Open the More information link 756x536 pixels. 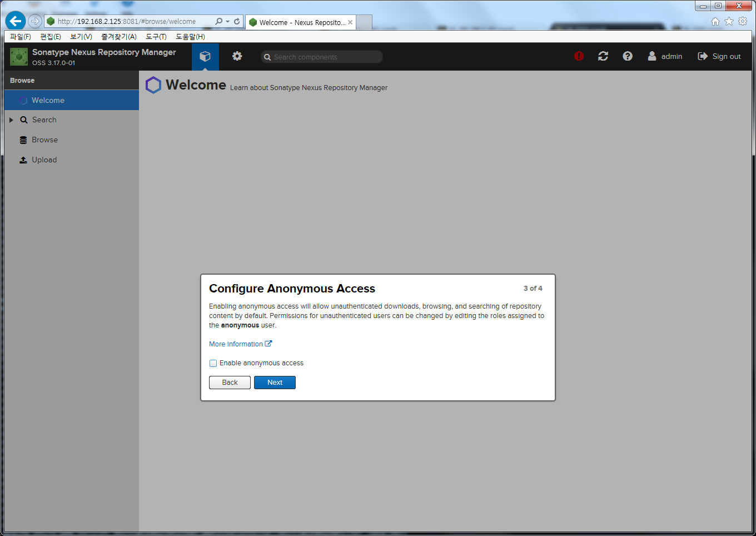point(240,344)
